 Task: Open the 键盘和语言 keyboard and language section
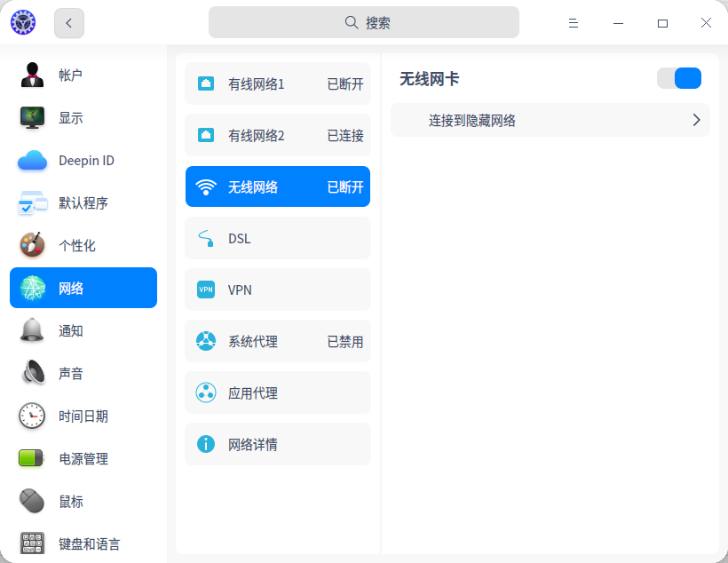(83, 543)
